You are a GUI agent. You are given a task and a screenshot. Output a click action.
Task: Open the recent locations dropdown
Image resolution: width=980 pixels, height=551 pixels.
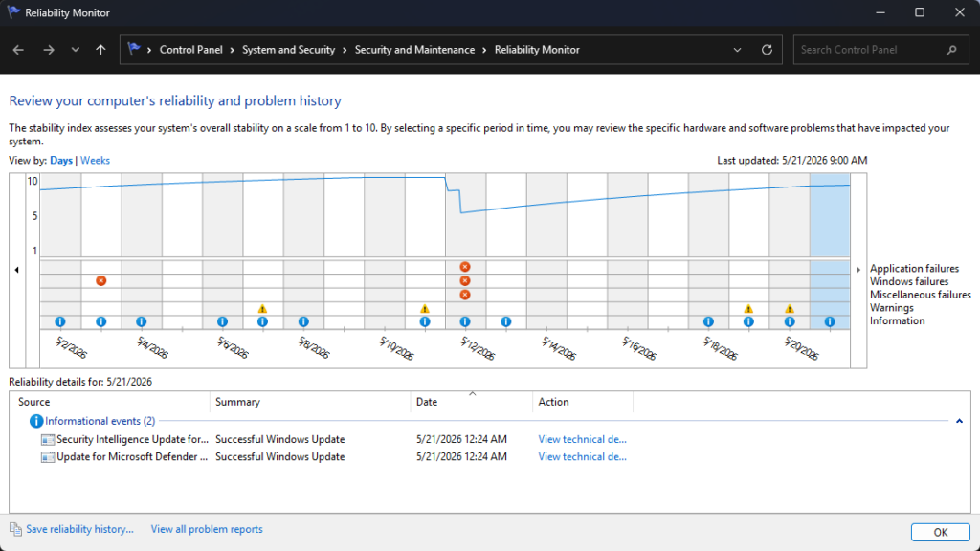(75, 50)
